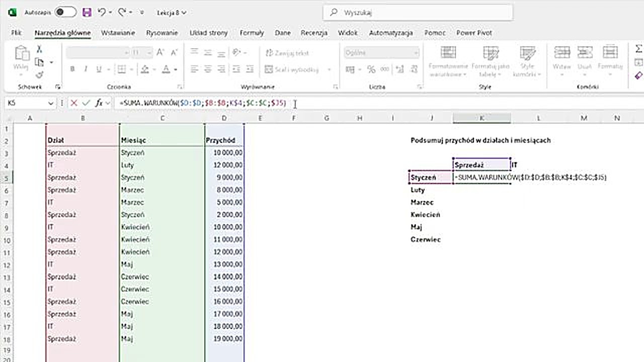Image resolution: width=644 pixels, height=362 pixels.
Task: Cancel formula entry with the X icon
Action: (74, 103)
